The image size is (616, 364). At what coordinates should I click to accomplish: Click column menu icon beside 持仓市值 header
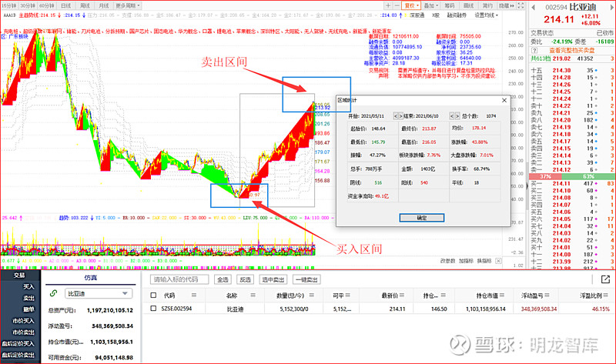click(x=503, y=296)
